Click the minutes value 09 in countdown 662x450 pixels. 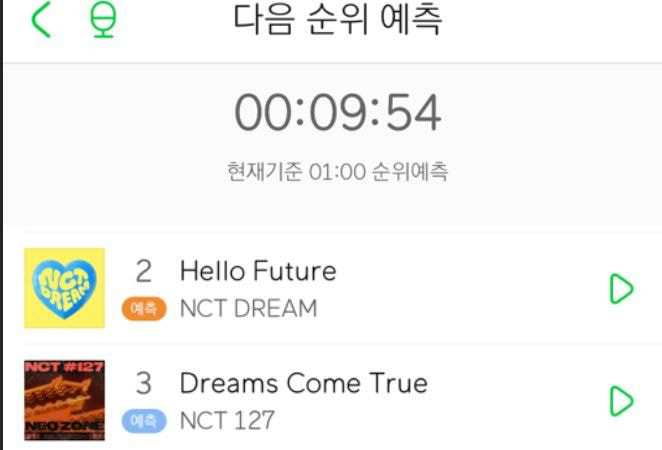click(x=338, y=112)
